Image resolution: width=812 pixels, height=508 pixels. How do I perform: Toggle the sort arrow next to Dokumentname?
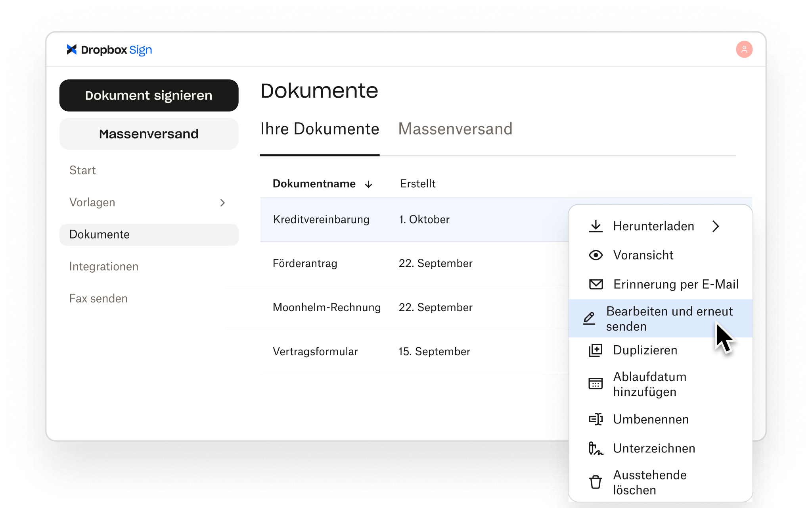[x=369, y=184]
